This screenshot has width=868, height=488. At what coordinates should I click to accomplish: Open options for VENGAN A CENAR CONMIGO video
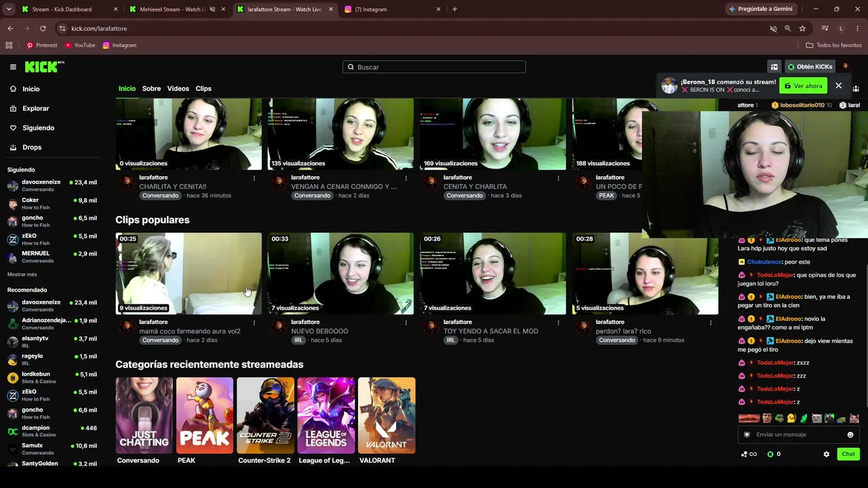point(406,178)
